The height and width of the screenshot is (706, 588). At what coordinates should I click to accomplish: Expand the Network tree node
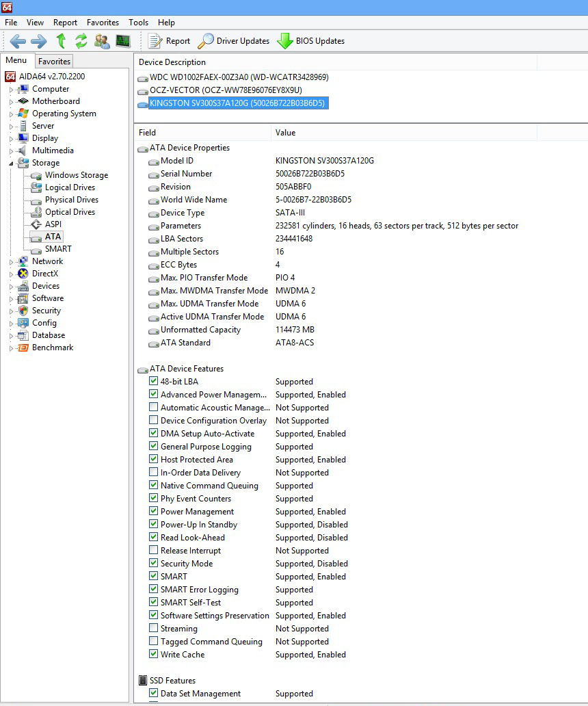11,261
